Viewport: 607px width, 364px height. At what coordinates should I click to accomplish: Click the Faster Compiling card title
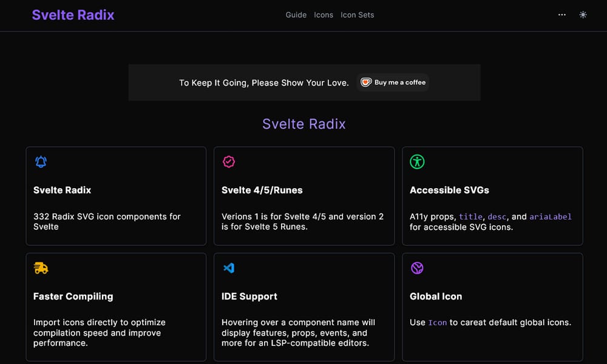73,296
